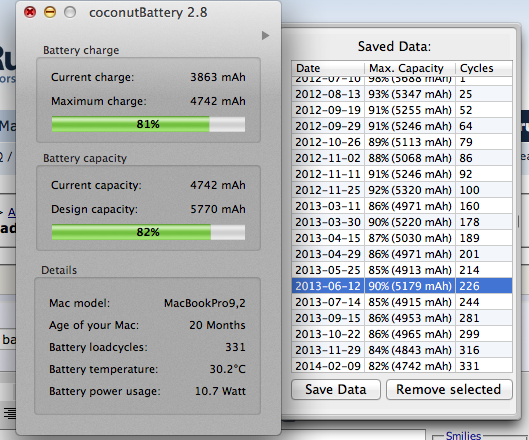
Task: Select the 2013-04-15 row
Action: 402,238
